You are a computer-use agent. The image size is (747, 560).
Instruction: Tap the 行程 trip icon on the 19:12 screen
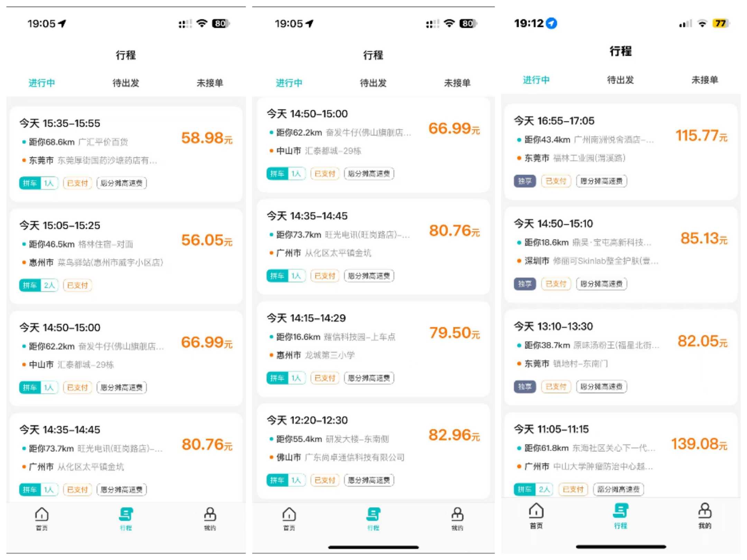(620, 515)
